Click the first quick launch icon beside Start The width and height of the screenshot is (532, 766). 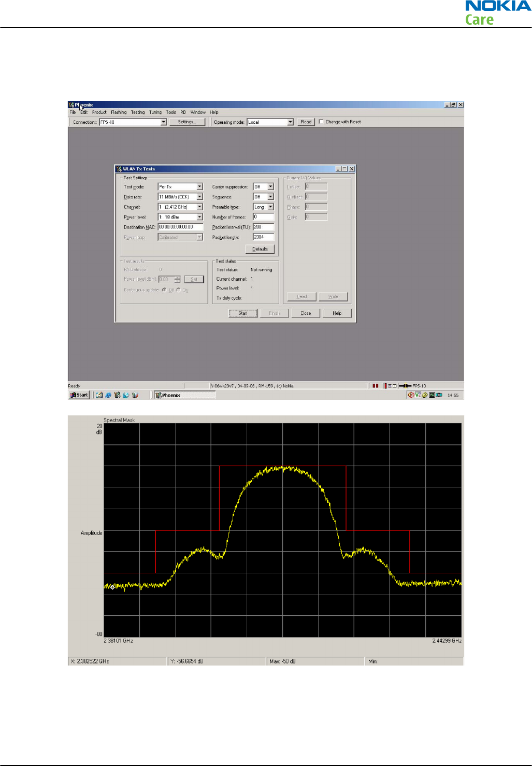[x=99, y=395]
